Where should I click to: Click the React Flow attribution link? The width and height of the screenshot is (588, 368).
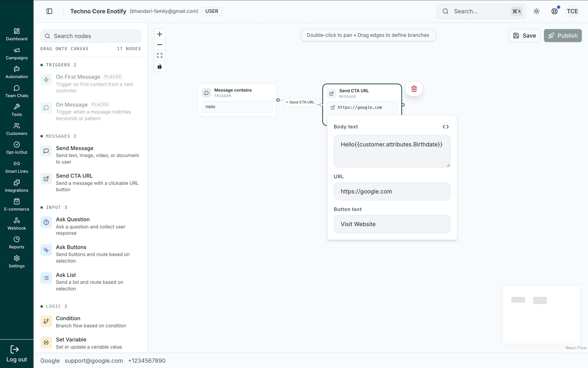(x=576, y=348)
